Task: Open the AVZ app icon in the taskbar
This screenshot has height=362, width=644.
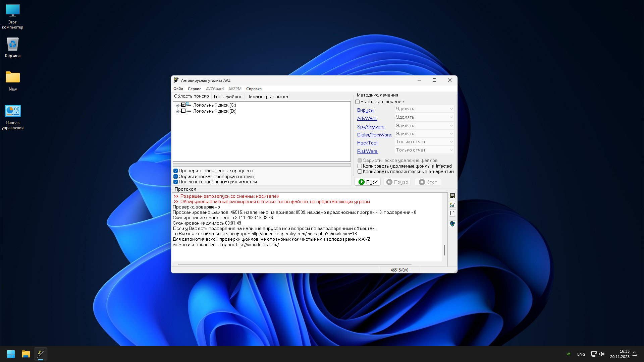Action: point(41,354)
